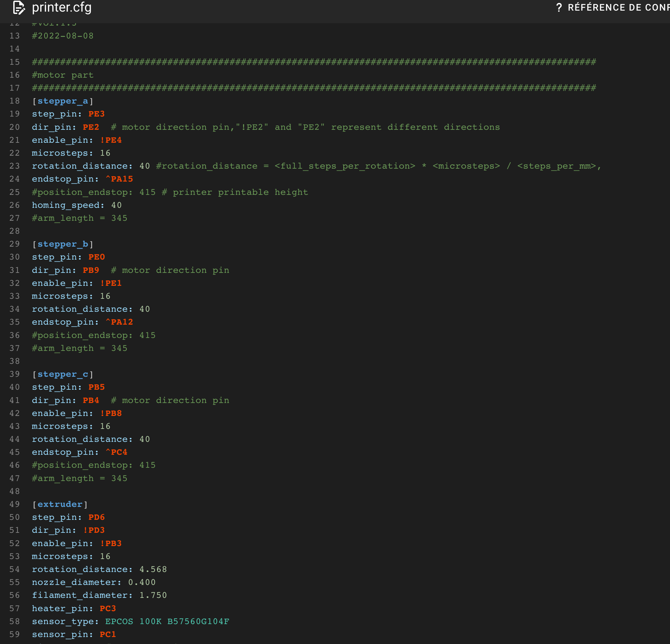Click the !PE1 enable pin value
This screenshot has height=644, width=670.
111,283
